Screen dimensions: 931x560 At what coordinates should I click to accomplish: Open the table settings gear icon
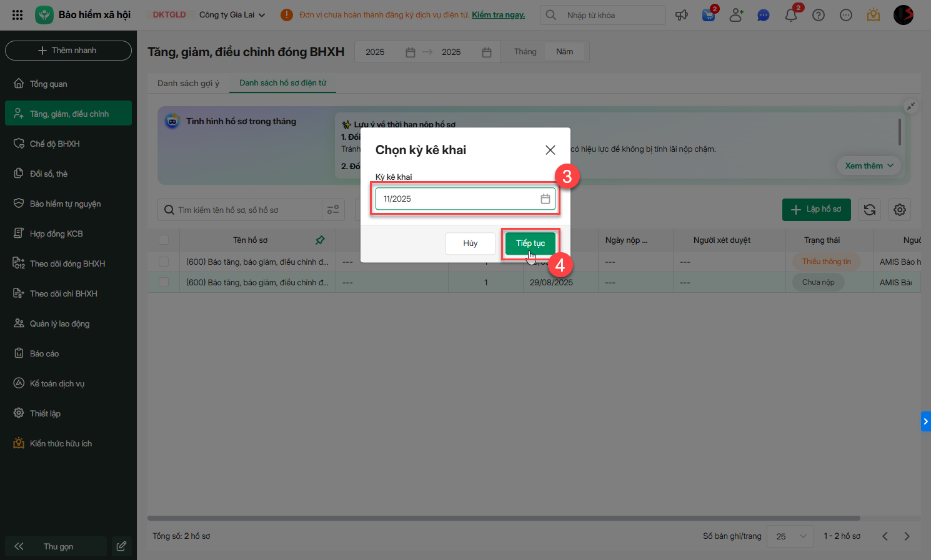click(899, 210)
